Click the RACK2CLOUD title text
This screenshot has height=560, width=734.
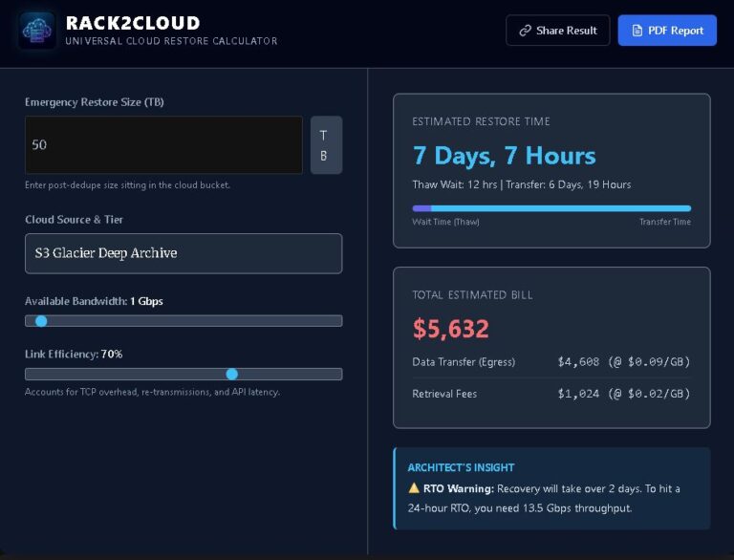[133, 23]
